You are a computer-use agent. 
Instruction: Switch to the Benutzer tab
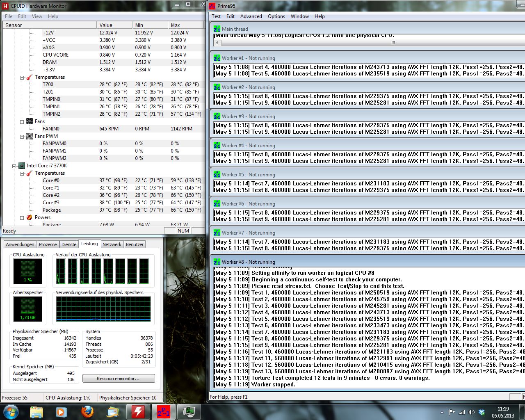(135, 244)
